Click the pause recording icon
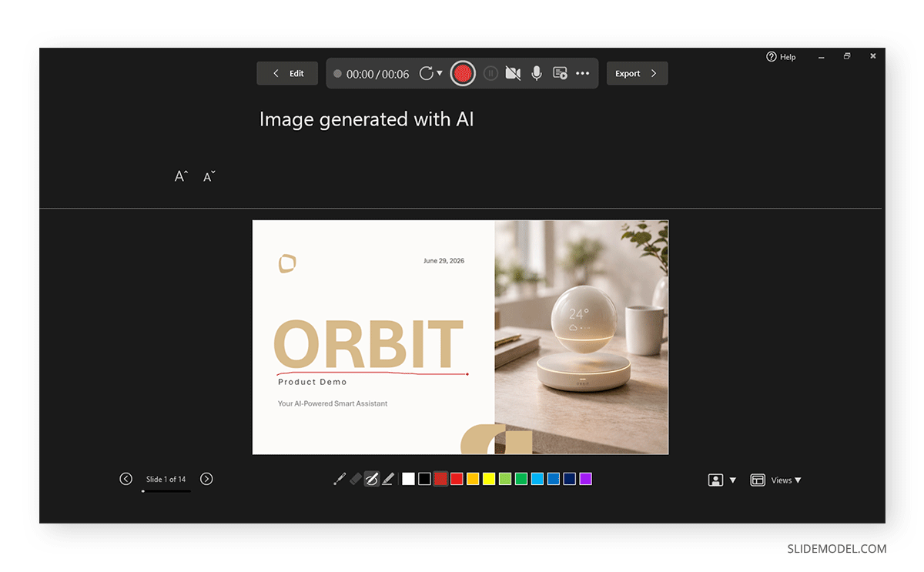Screen dimensions: 924x572 (490, 73)
